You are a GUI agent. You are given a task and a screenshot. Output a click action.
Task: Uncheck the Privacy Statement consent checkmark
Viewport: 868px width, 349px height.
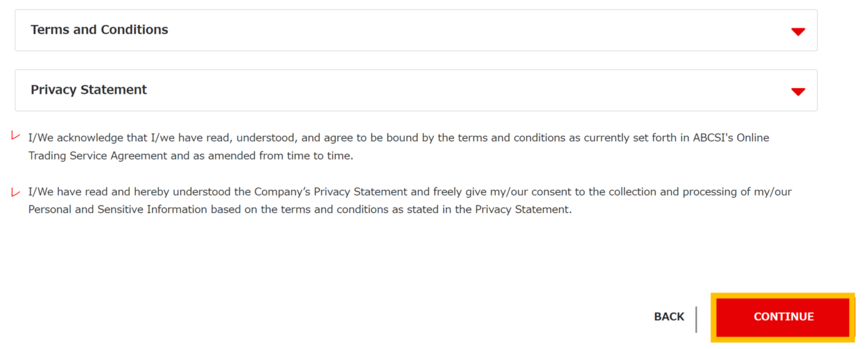pos(16,192)
